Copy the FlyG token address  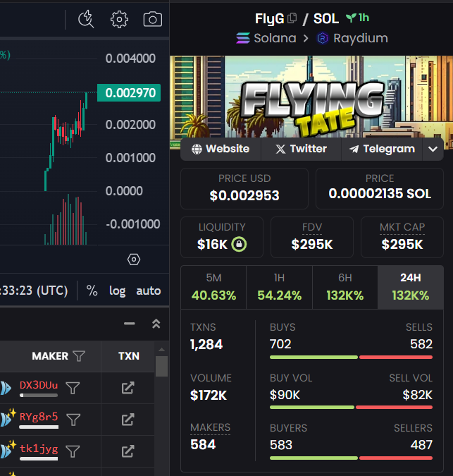coord(292,18)
